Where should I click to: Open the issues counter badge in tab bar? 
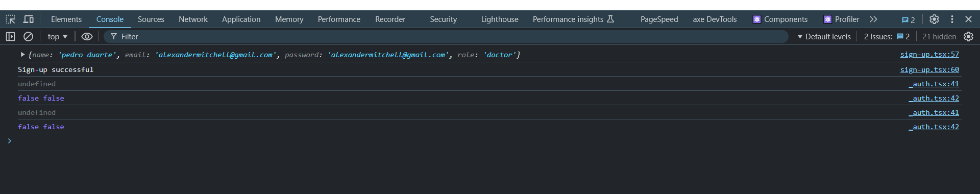click(908, 20)
